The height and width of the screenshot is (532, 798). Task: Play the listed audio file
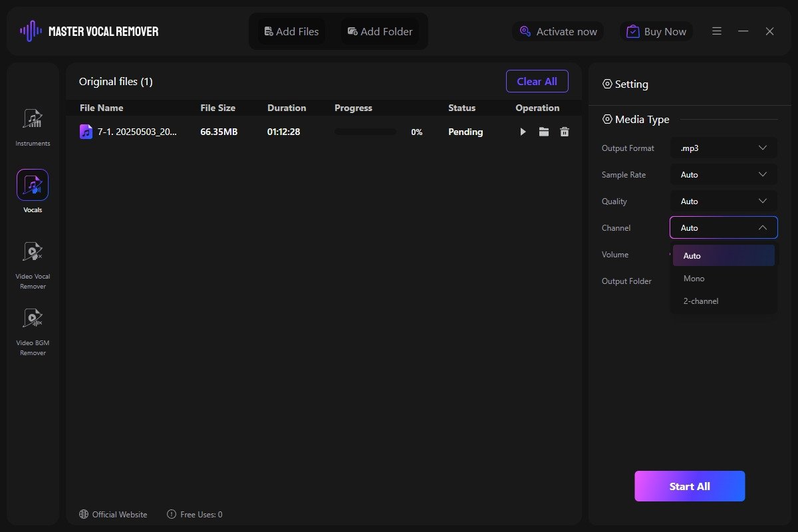pos(523,132)
